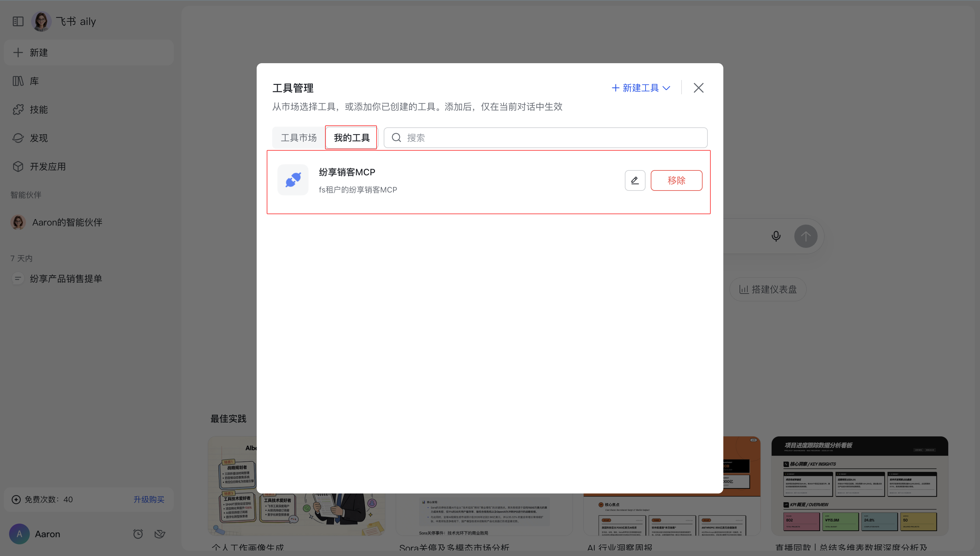
Task: Open the 纷享产品销售提单 conversation
Action: pyautogui.click(x=66, y=278)
